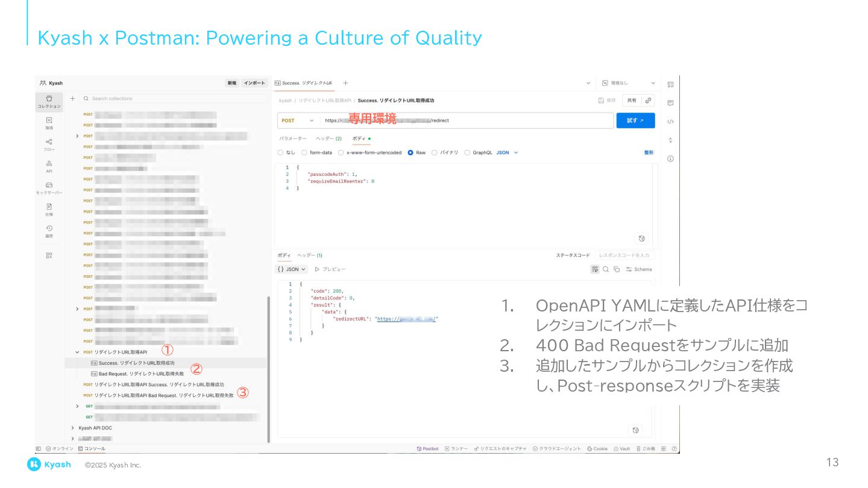Open the コレクション (Collections) sidebar icon
868x488 pixels.
pyautogui.click(x=49, y=102)
